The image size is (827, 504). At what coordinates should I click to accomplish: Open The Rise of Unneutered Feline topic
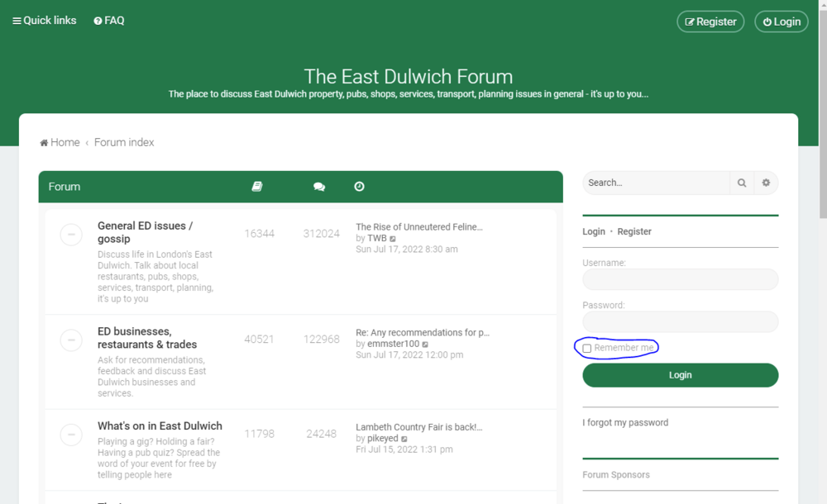(418, 227)
